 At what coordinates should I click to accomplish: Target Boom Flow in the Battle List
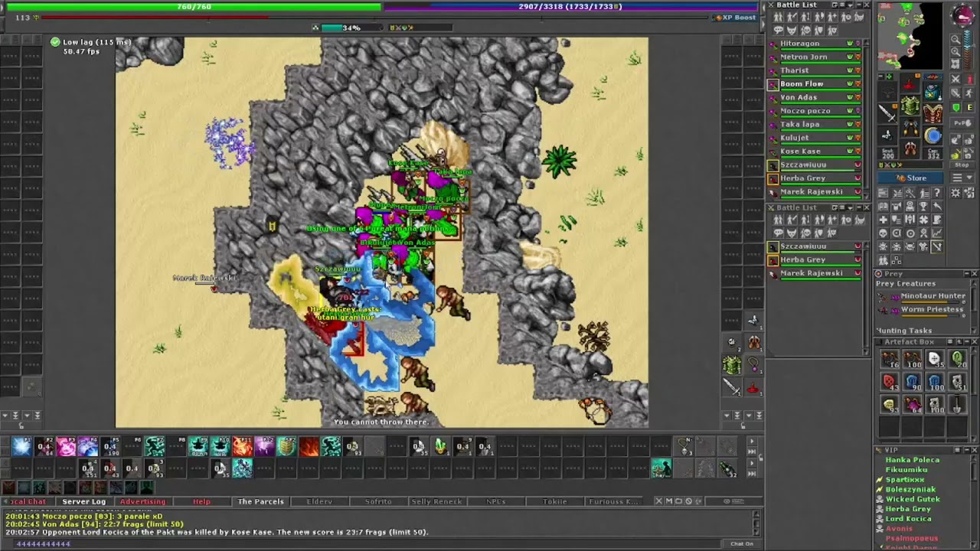pyautogui.click(x=816, y=84)
